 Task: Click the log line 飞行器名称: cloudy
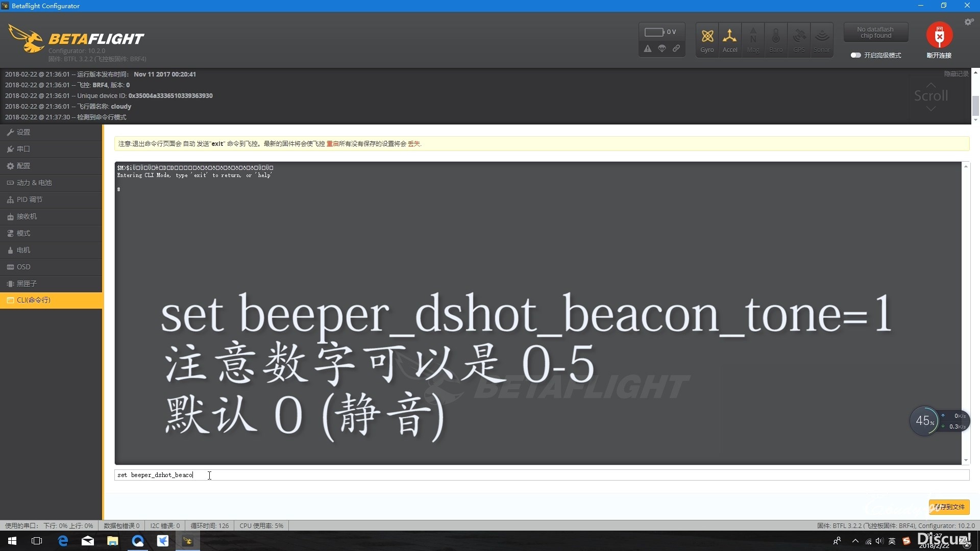tap(68, 107)
